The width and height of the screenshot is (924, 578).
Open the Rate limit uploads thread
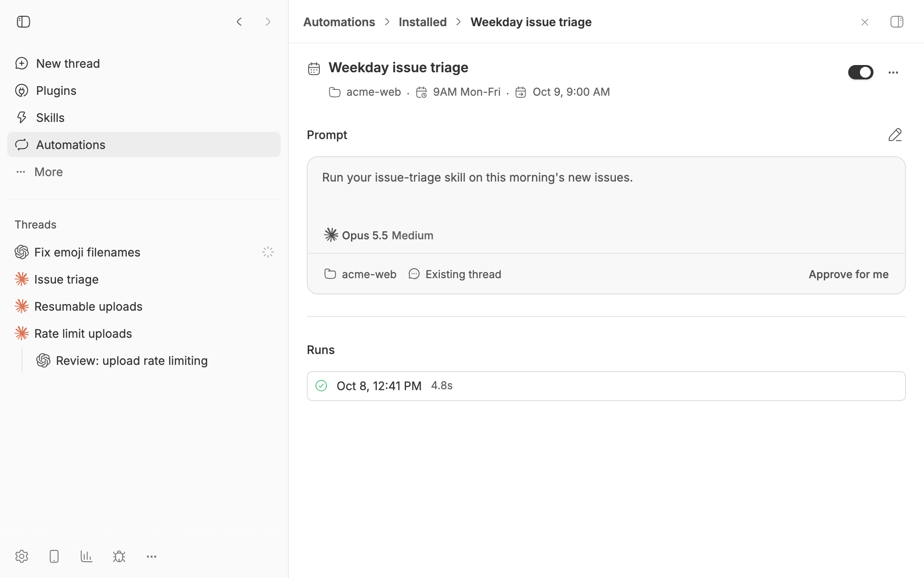pos(144,333)
